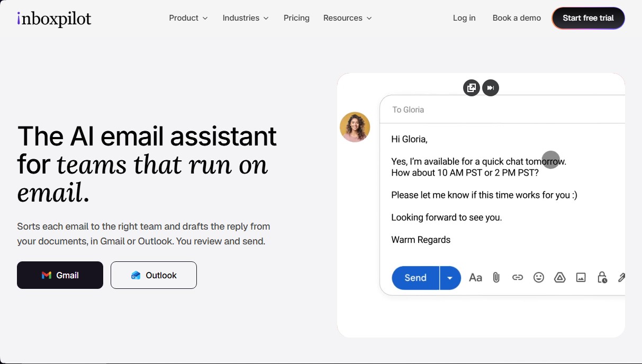Viewport: 642px width, 364px height.
Task: Click the pop-out overlay icon on the video
Action: [472, 88]
